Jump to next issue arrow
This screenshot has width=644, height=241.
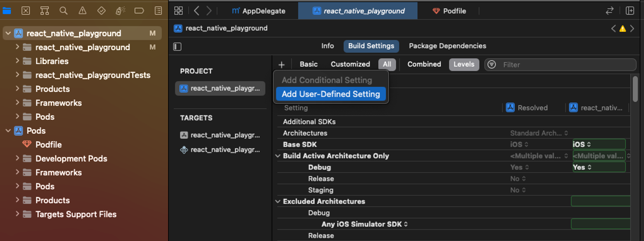coord(632,29)
